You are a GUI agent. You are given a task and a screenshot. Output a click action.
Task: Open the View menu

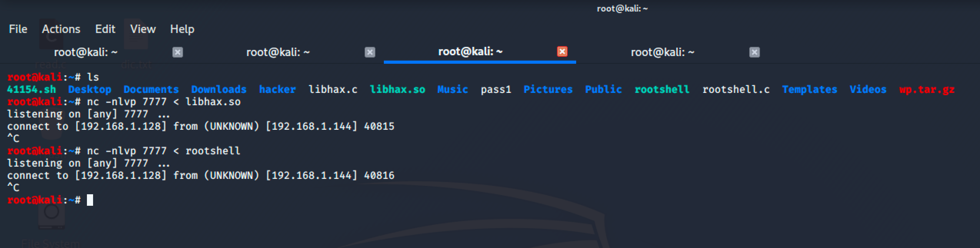(143, 29)
